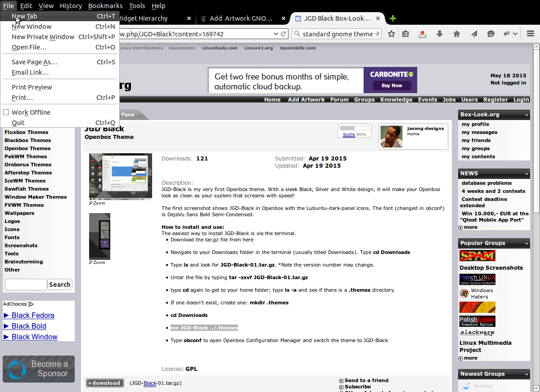
Task: Click the Fans tab
Action: 128,115
